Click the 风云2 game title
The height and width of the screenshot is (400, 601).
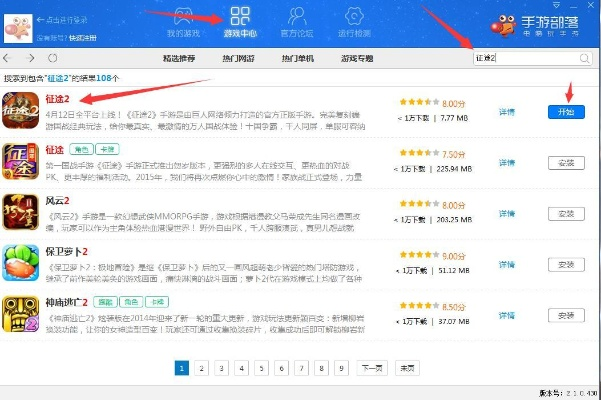(57, 200)
